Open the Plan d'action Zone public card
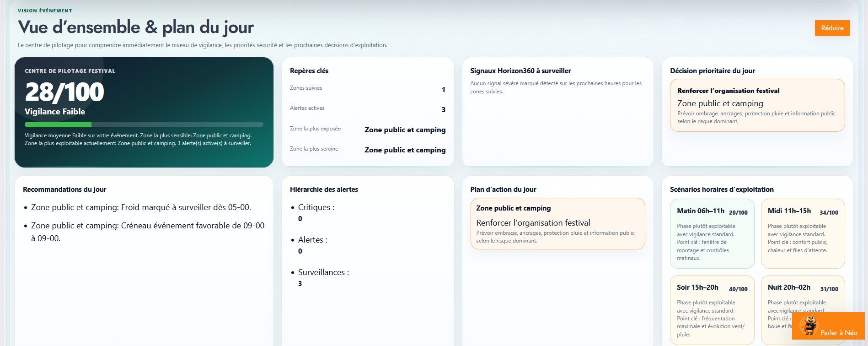868x346 pixels. click(557, 223)
